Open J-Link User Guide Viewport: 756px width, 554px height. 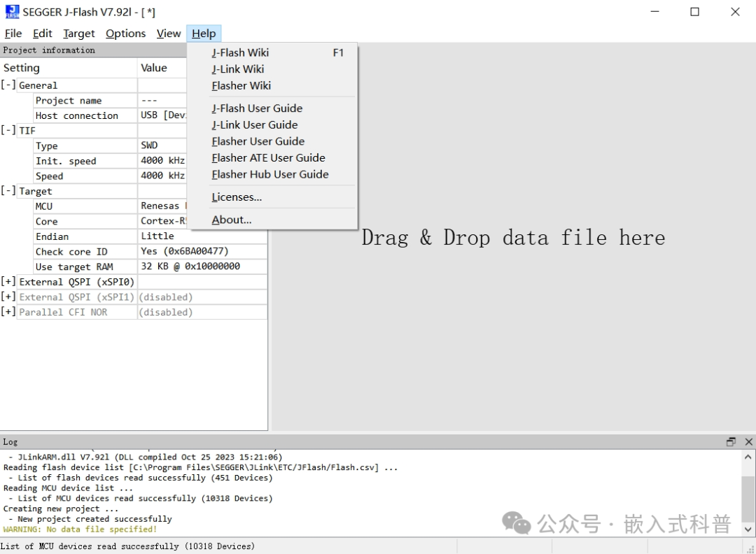tap(272, 125)
